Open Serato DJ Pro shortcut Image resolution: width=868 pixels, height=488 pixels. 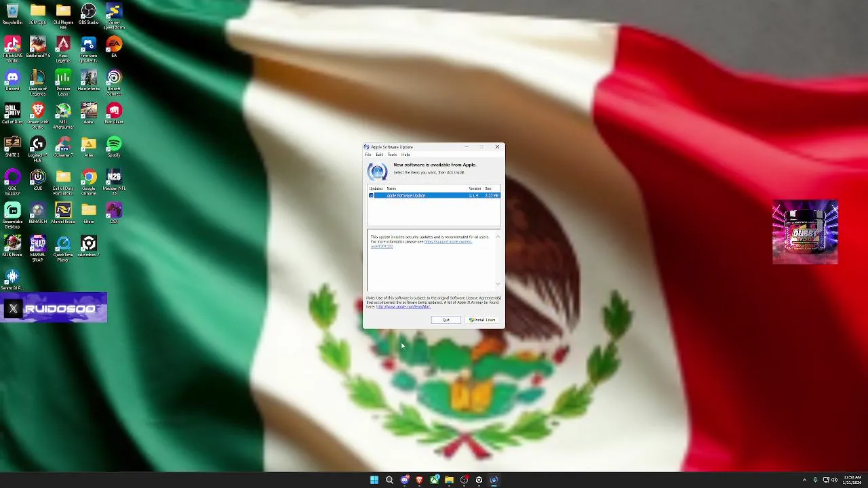tap(12, 279)
